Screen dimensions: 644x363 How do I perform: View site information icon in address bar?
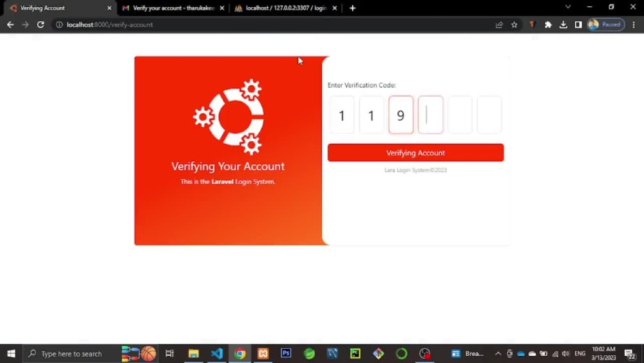(x=59, y=25)
